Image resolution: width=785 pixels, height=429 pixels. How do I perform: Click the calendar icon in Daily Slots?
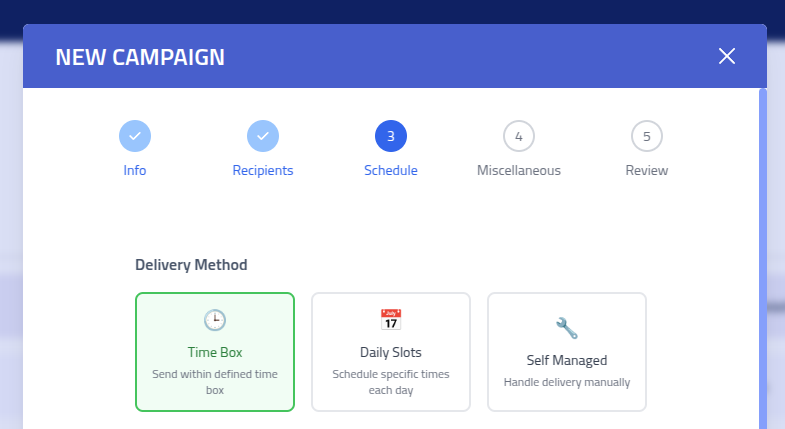391,320
